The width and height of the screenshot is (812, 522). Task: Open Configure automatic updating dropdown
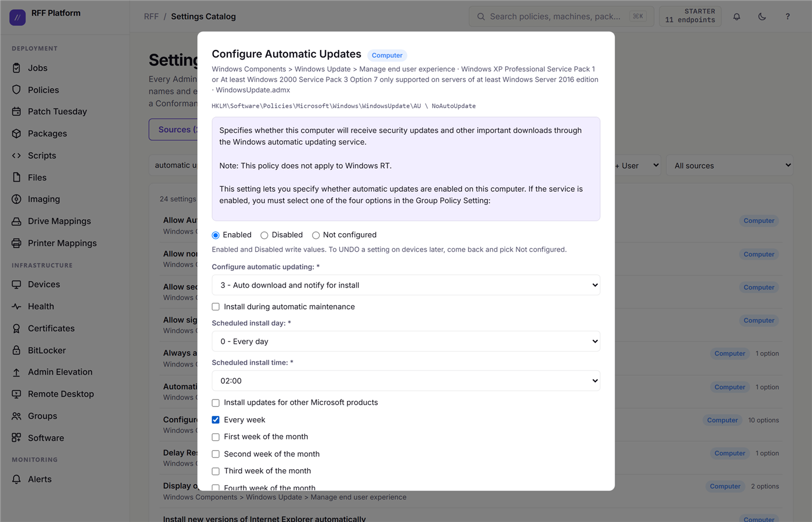click(x=406, y=285)
